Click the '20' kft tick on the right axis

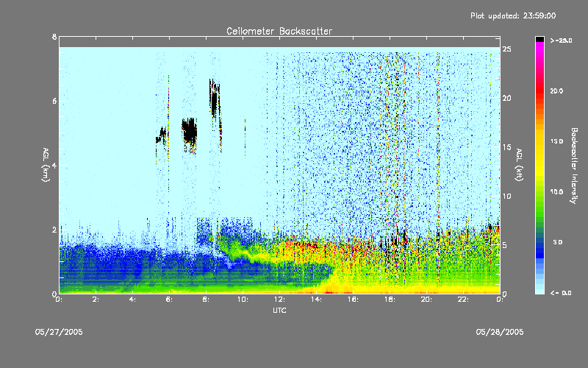point(506,98)
